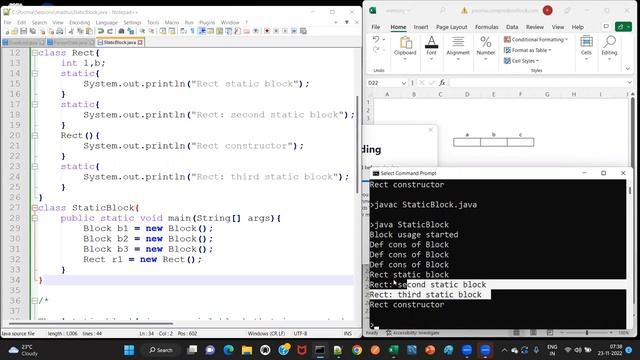640x360 pixels.
Task: Start macro recording with red record icon
Action: point(267,31)
